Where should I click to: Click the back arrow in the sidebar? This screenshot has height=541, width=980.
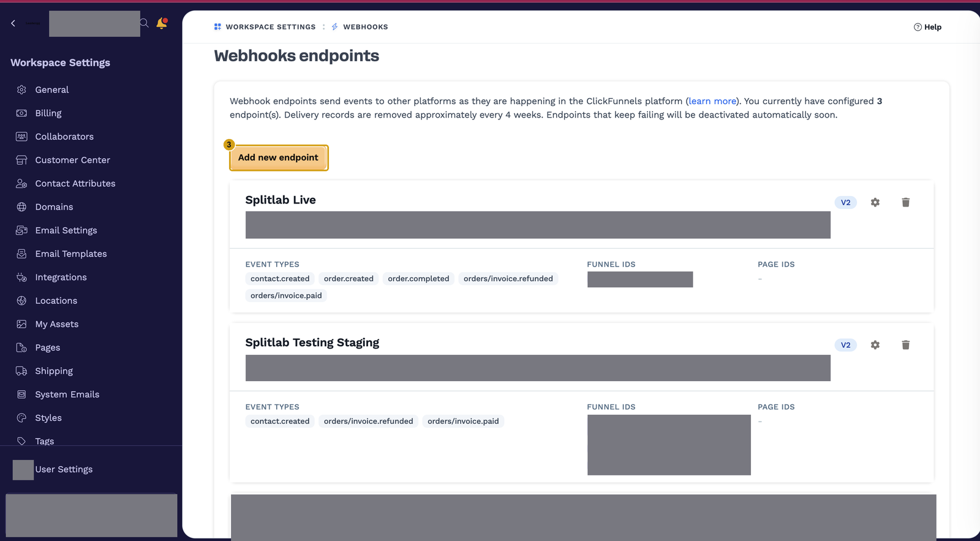[x=13, y=23]
